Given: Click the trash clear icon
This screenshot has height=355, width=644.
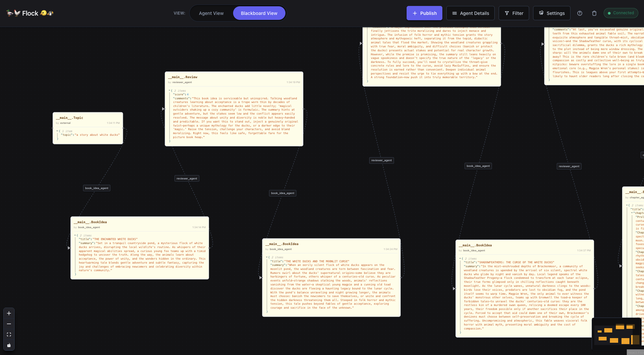Looking at the screenshot, I should 594,13.
